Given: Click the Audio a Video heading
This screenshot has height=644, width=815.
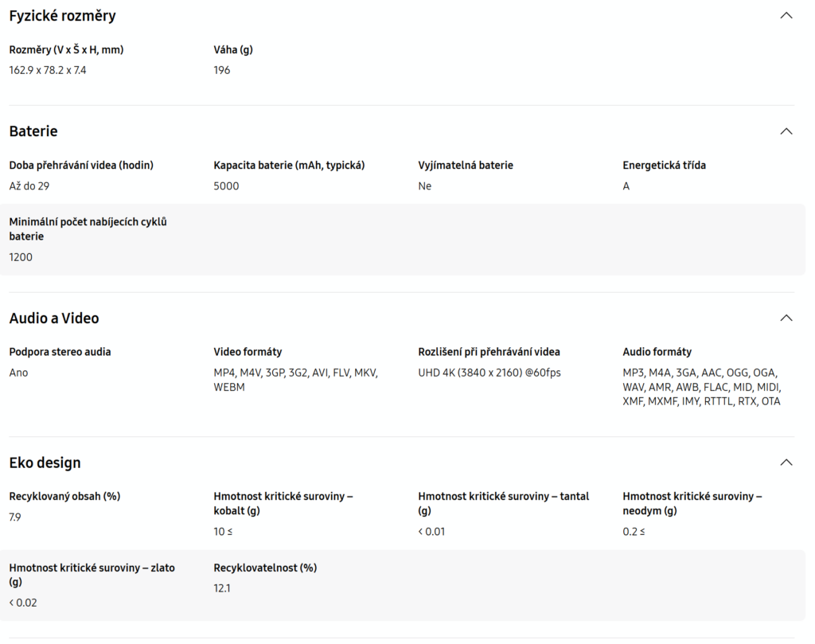Looking at the screenshot, I should pos(54,318).
